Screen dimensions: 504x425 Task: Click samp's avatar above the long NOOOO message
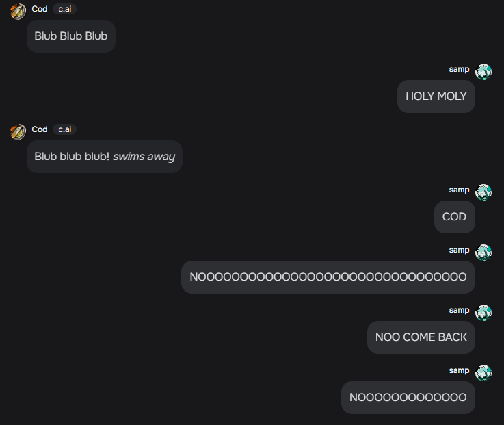click(483, 253)
